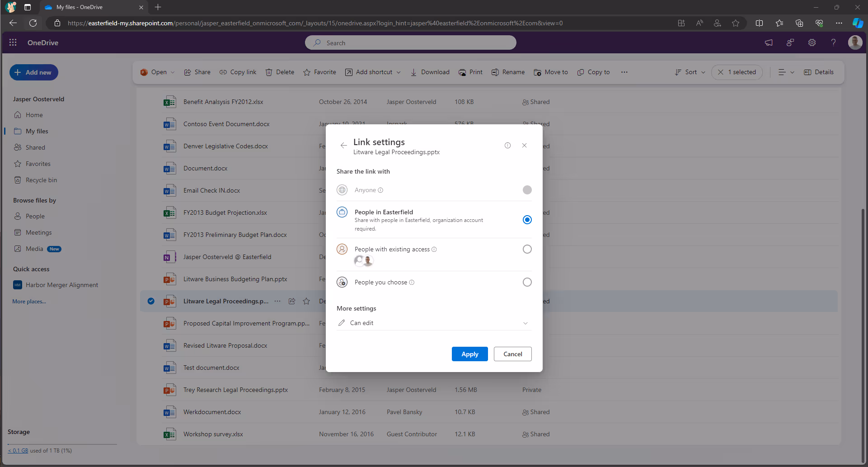Image resolution: width=868 pixels, height=467 pixels.
Task: Share Litware Legal Proceedings via row share icon
Action: click(x=292, y=301)
